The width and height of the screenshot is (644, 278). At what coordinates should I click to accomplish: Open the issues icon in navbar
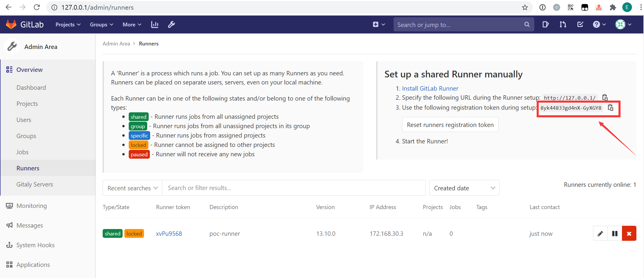click(x=545, y=25)
